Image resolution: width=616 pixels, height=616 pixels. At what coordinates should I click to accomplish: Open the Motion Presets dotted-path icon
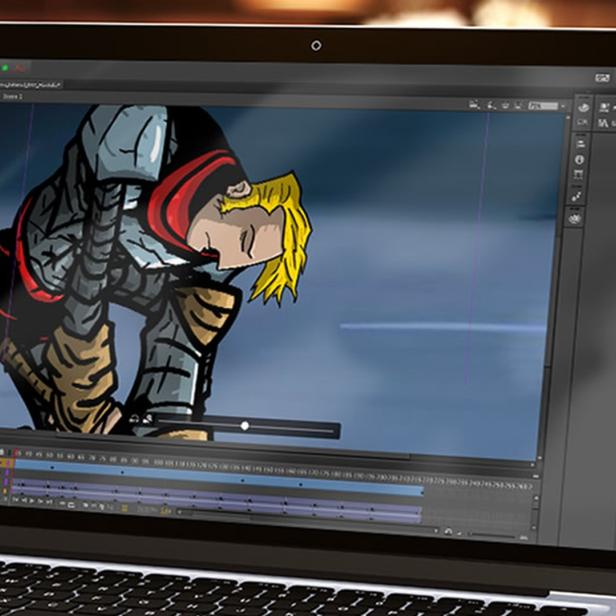click(577, 196)
